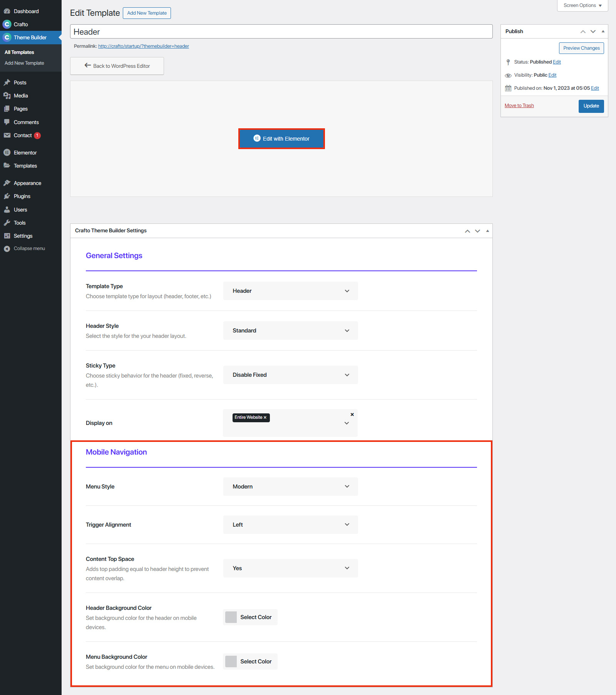This screenshot has height=695, width=616.
Task: Open Settings from the sidebar menu
Action: (7, 235)
